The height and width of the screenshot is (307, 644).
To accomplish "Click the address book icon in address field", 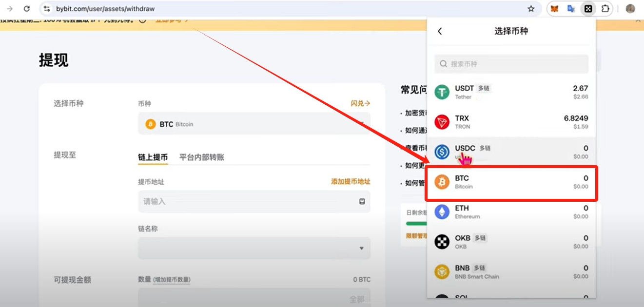I will 362,201.
